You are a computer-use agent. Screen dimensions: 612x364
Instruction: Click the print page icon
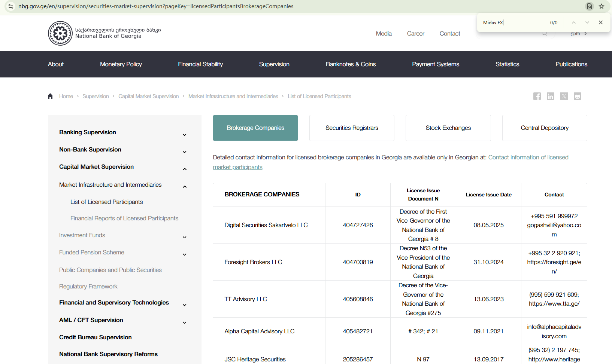point(577,96)
